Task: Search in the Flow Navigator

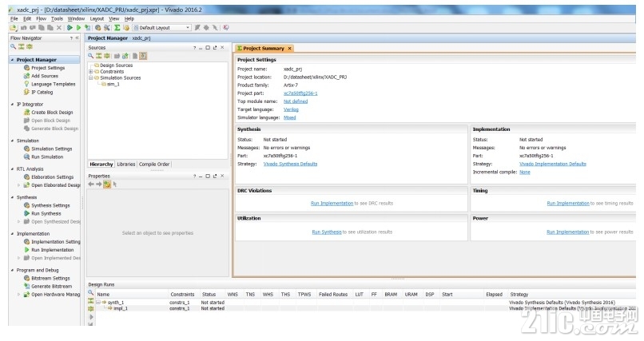Action: pyautogui.click(x=14, y=47)
